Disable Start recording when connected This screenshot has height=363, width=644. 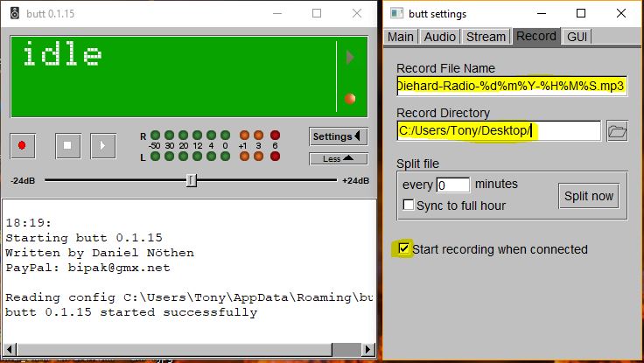tap(403, 248)
